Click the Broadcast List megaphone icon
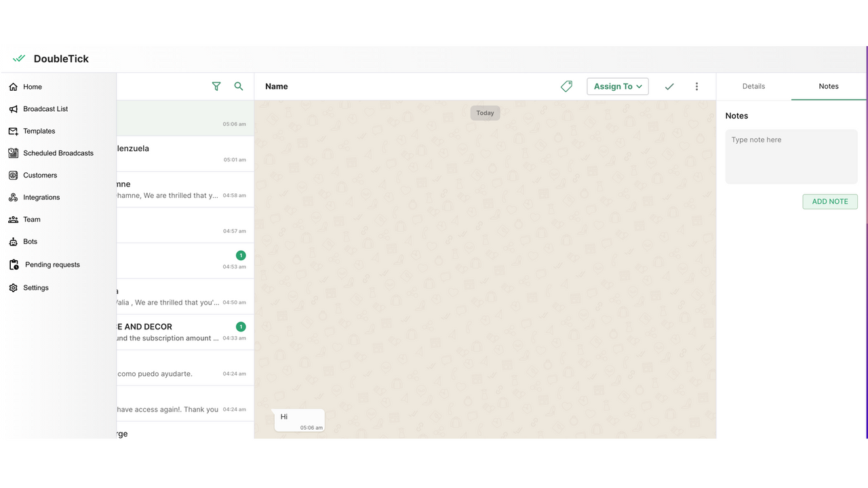The image size is (868, 488). [x=13, y=109]
